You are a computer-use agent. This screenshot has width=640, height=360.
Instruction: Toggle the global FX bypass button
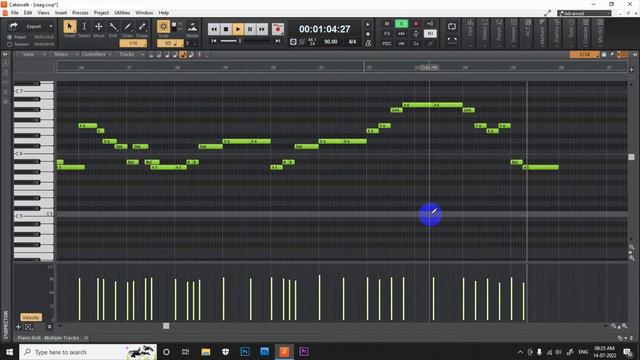(x=387, y=33)
